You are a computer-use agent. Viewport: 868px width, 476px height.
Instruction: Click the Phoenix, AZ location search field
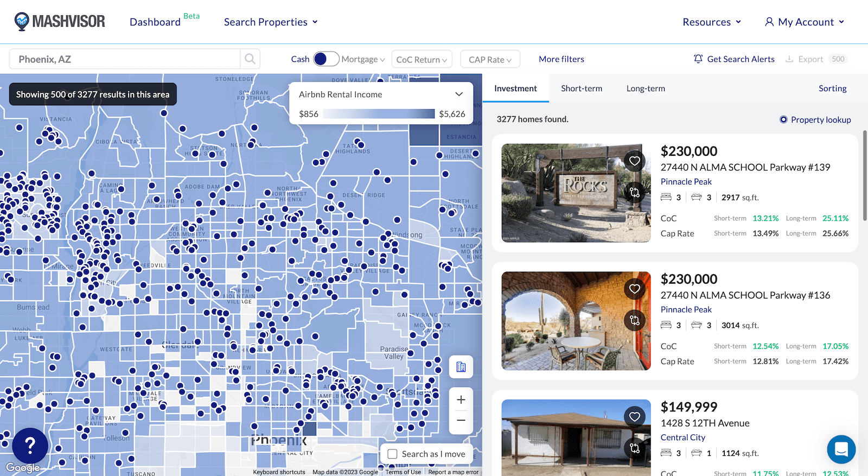click(x=125, y=59)
